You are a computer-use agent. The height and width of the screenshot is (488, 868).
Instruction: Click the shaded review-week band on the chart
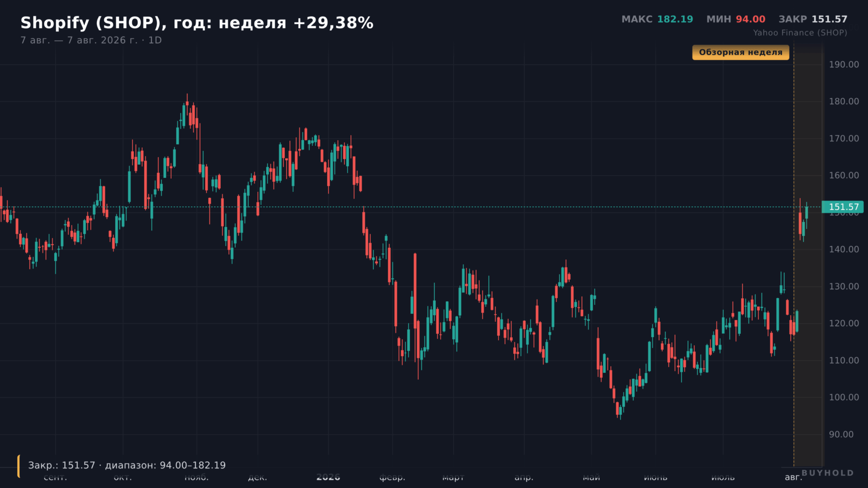(808, 254)
